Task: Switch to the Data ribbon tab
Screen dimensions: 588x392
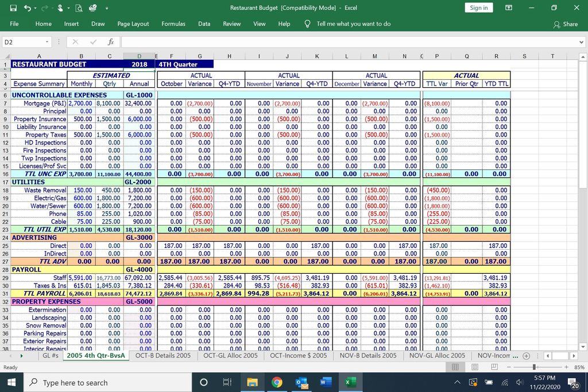Action: [204, 24]
